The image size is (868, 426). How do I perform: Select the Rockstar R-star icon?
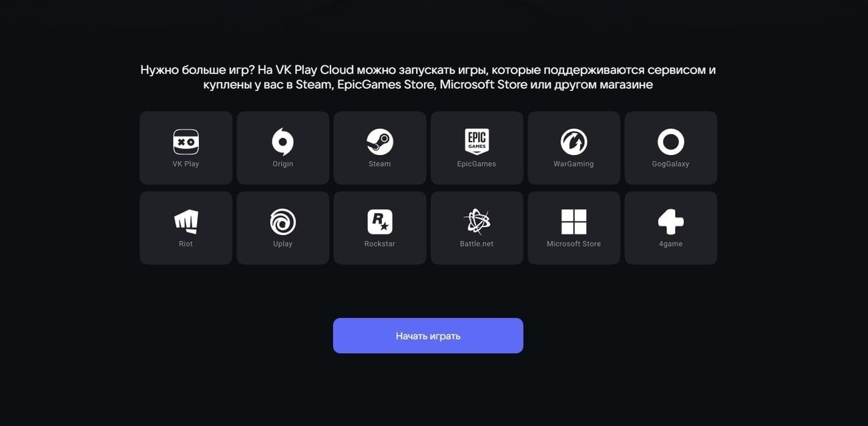380,222
